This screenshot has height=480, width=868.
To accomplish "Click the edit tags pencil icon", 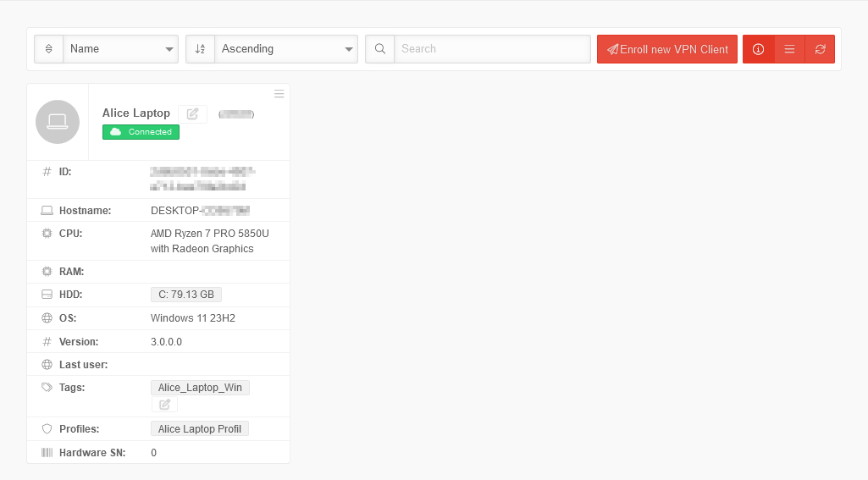I will click(164, 405).
